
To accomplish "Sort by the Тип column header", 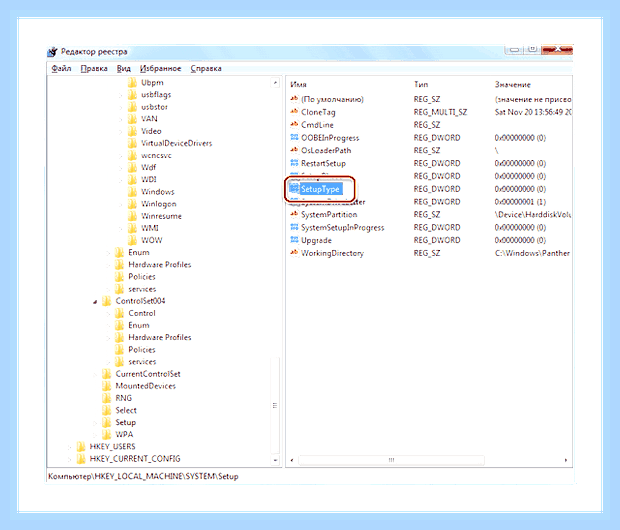I will click(x=421, y=85).
